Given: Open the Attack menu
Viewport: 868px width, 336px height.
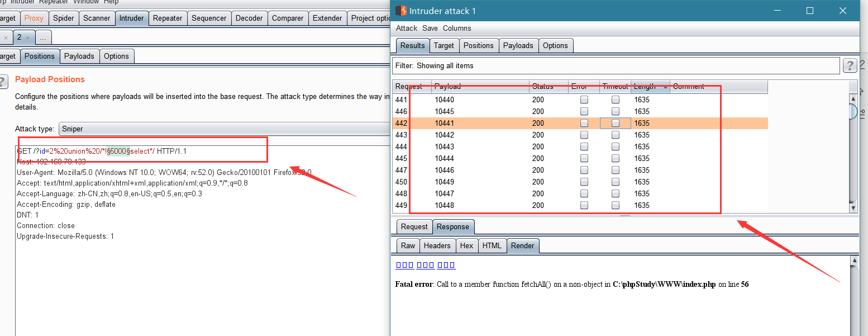Looking at the screenshot, I should click(x=407, y=28).
